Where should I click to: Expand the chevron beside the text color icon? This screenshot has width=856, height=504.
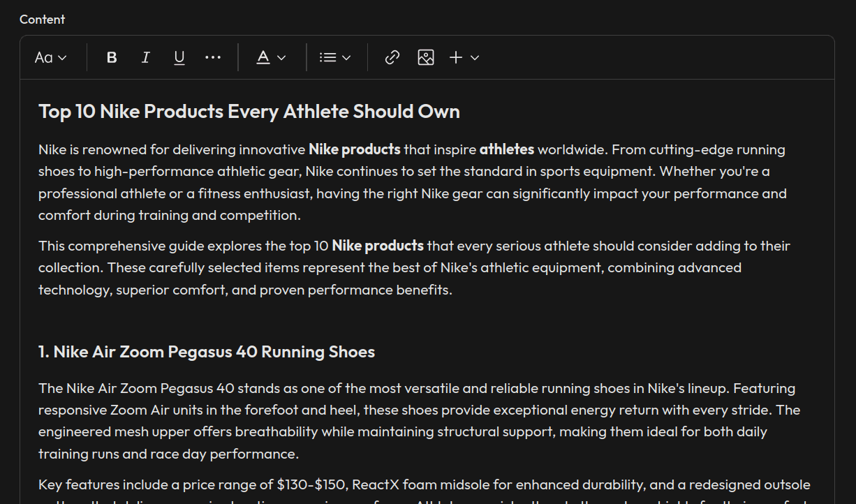coord(282,57)
